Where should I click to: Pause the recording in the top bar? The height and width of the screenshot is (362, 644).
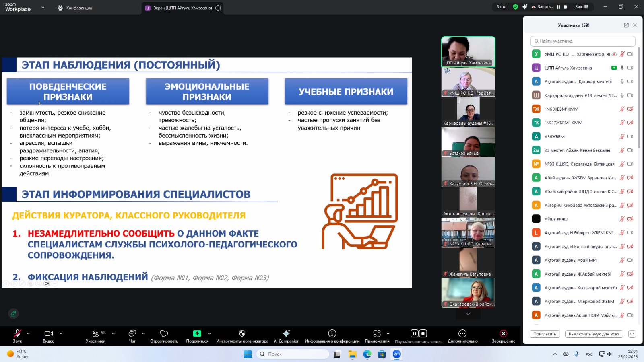[558, 7]
